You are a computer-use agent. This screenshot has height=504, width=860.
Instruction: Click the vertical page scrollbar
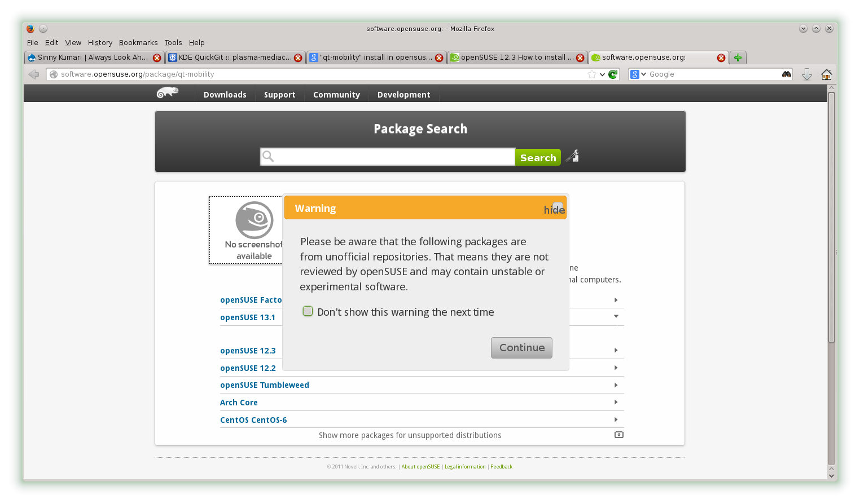tap(831, 217)
